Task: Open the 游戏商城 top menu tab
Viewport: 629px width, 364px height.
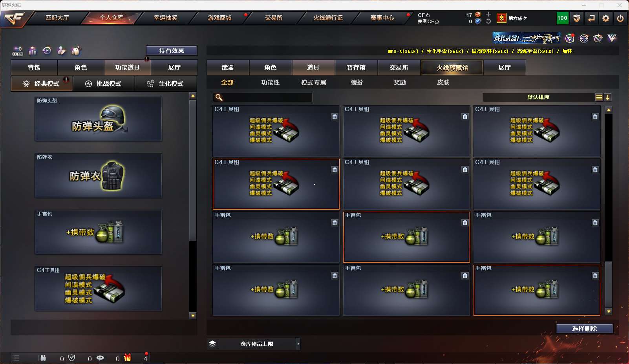Action: click(x=220, y=18)
